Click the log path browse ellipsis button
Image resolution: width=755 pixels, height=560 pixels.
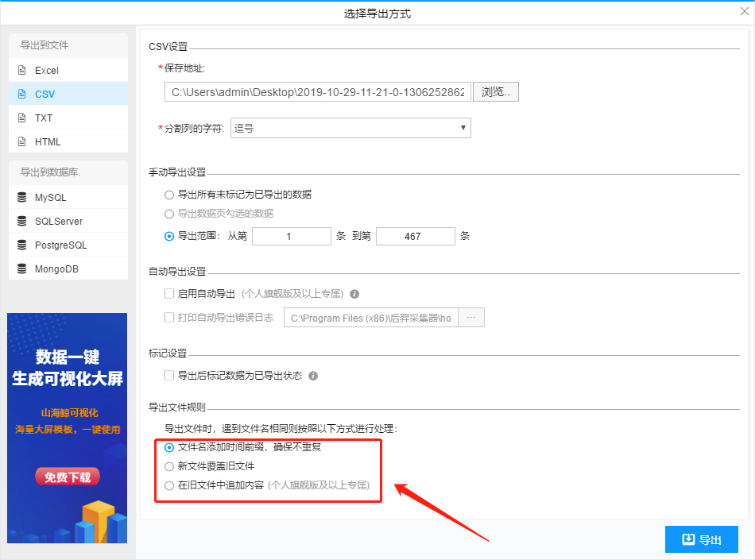click(x=471, y=318)
